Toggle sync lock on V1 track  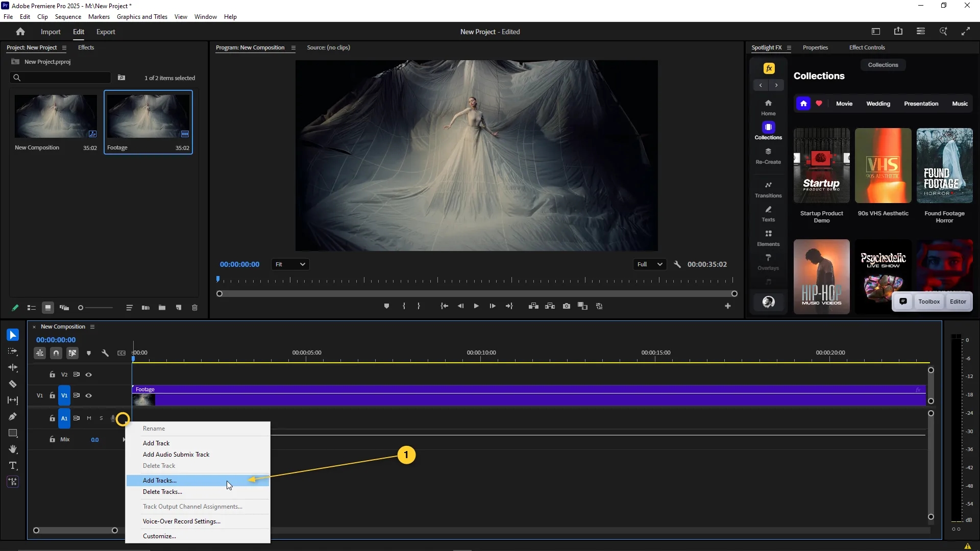77,395
